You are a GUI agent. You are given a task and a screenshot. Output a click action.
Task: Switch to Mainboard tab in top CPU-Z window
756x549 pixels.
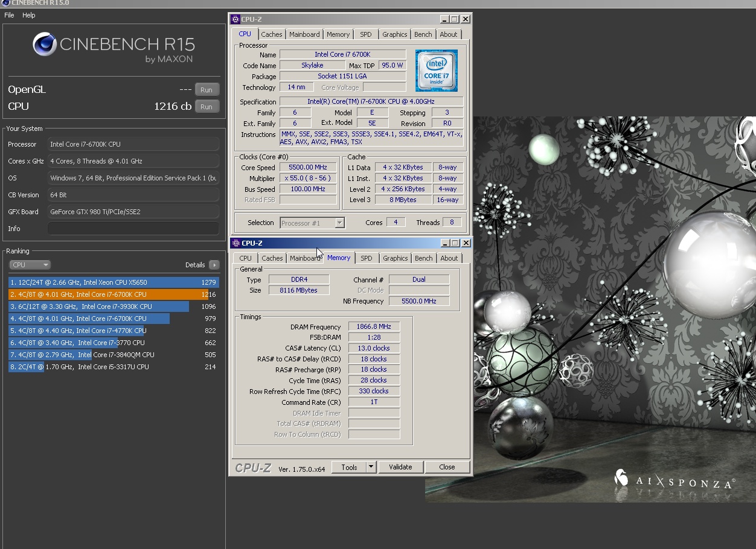pos(304,34)
